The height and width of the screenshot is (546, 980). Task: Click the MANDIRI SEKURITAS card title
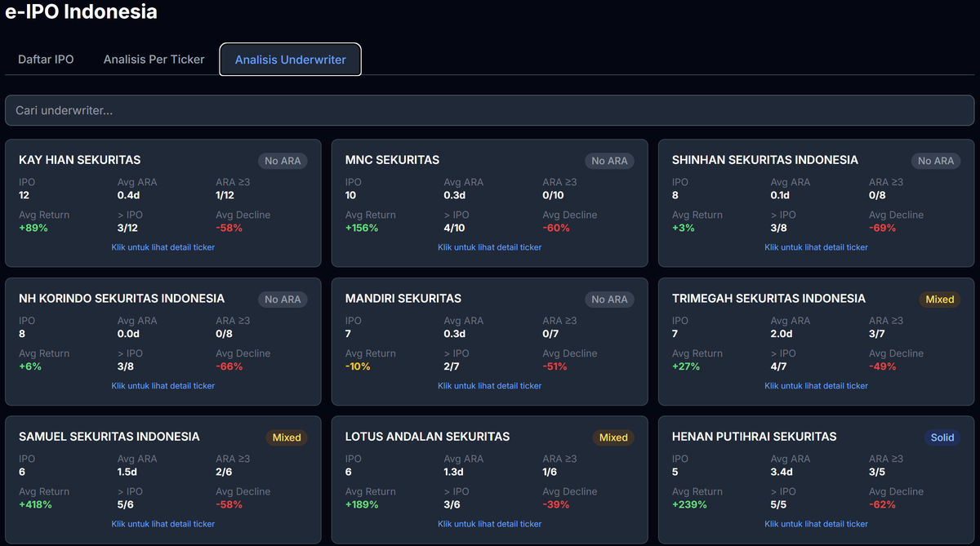(403, 299)
